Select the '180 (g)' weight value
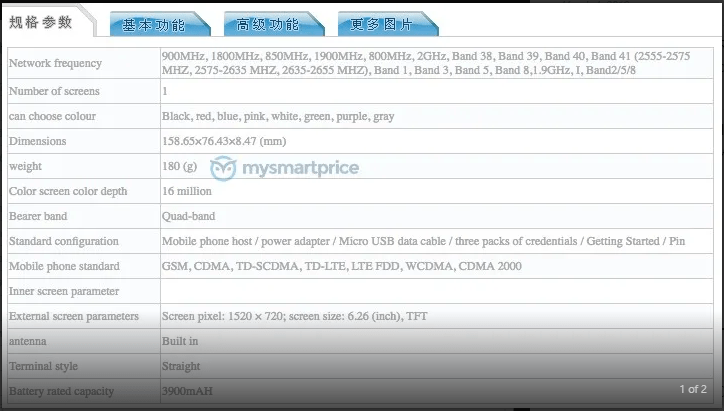This screenshot has height=411, width=724. point(179,166)
